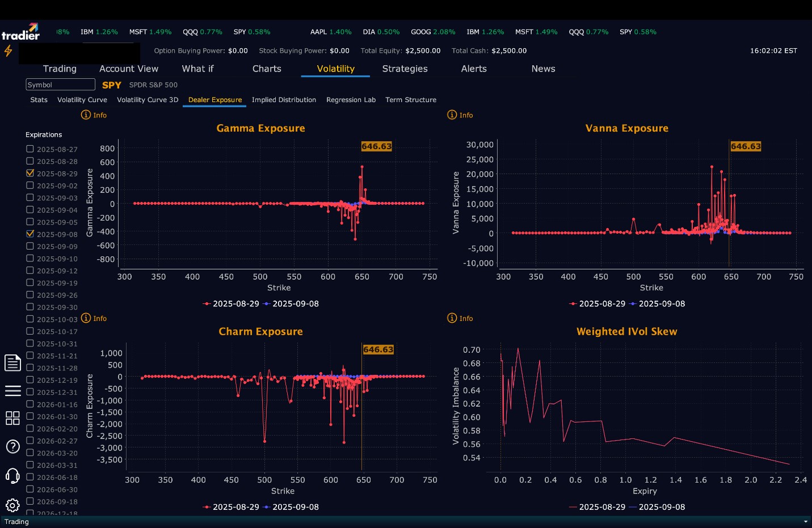Open the Strategies tab

pyautogui.click(x=405, y=69)
